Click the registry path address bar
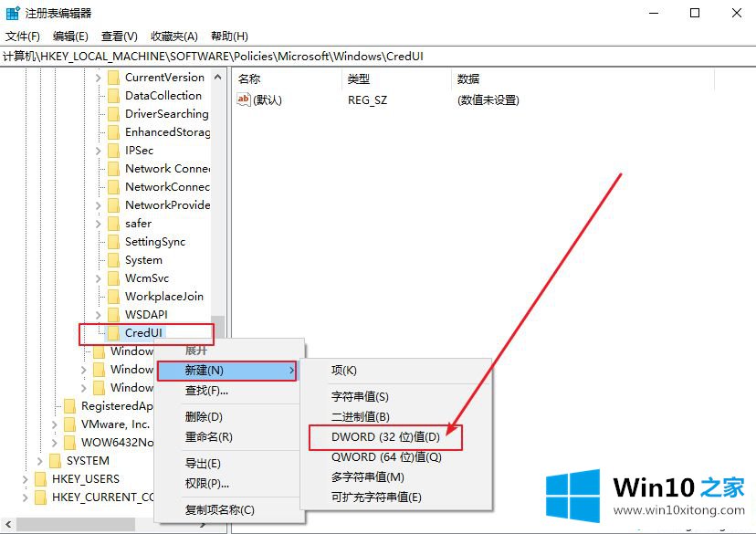Screen dimensions: 756x534 pyautogui.click(x=365, y=57)
